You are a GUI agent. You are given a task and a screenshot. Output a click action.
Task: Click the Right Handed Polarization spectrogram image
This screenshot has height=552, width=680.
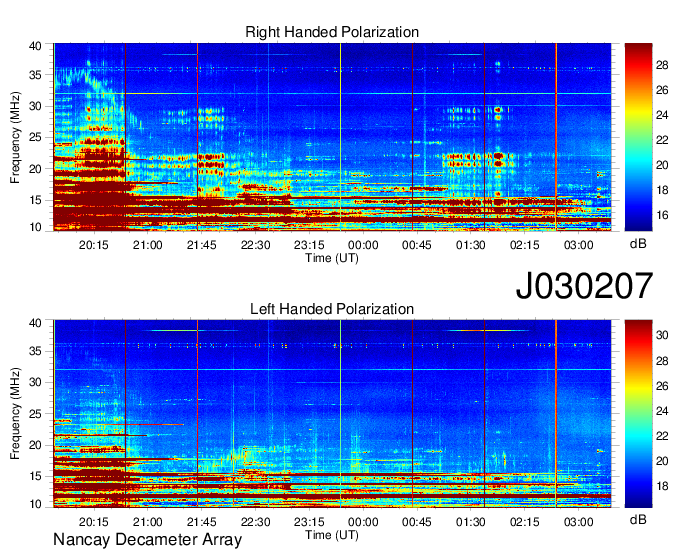332,137
